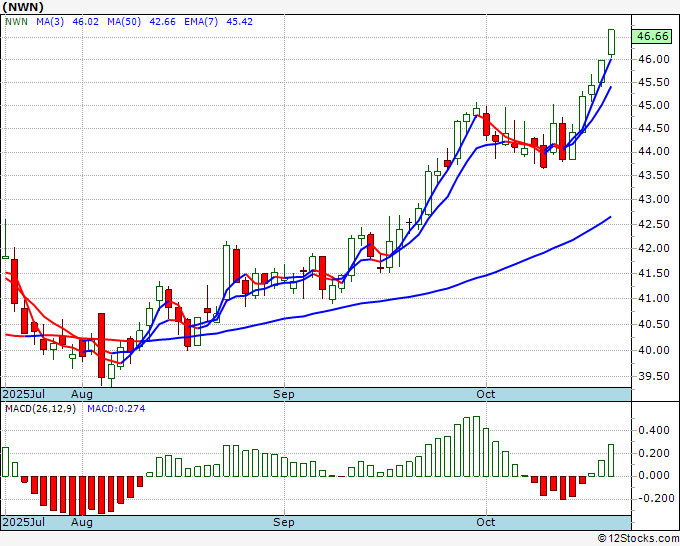Click Aug on price chart date axis
Screen dimensions: 680x546
[82, 394]
